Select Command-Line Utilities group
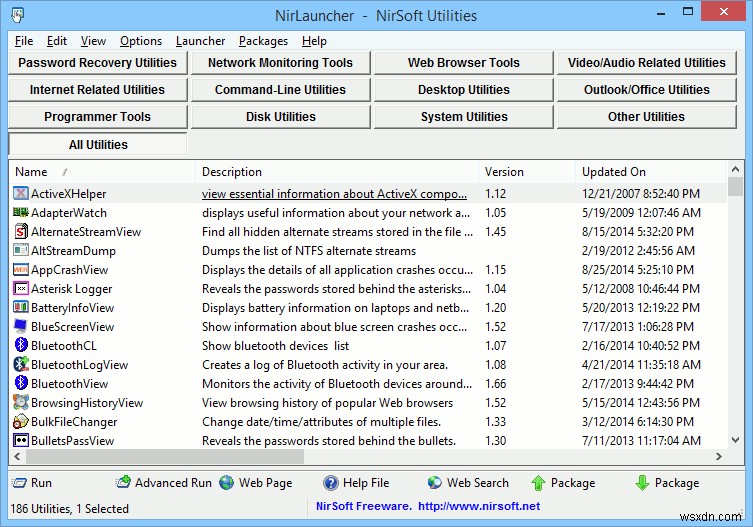This screenshot has height=527, width=753. tap(280, 90)
